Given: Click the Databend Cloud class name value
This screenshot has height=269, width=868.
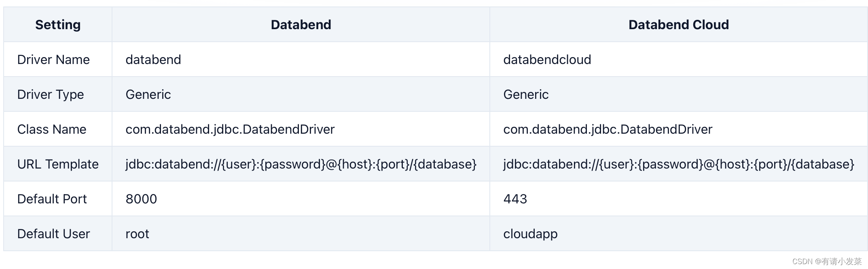Looking at the screenshot, I should tap(608, 129).
